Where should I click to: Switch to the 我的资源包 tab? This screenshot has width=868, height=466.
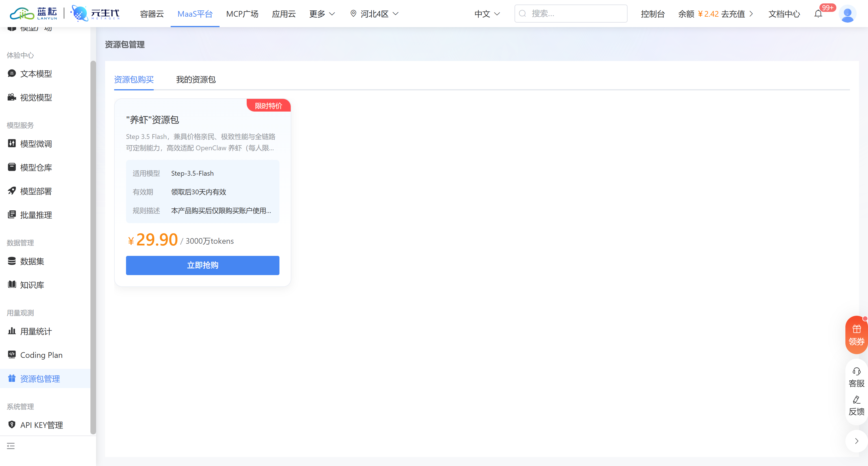point(196,79)
